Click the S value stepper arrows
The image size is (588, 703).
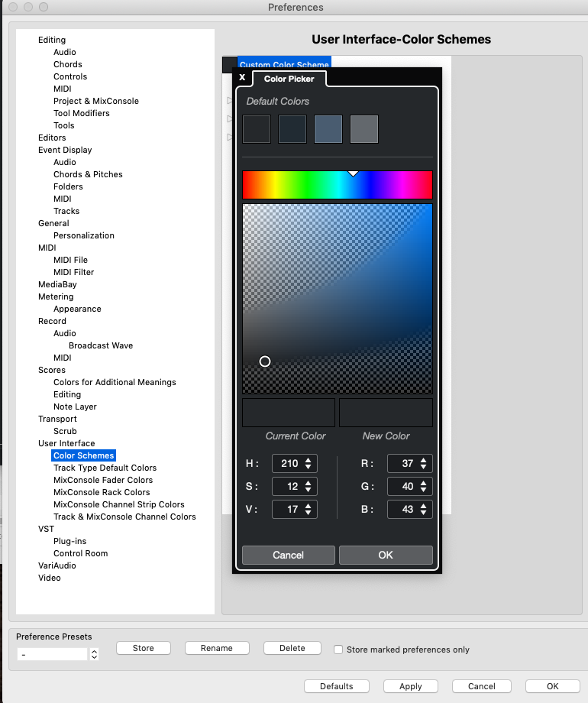click(308, 487)
